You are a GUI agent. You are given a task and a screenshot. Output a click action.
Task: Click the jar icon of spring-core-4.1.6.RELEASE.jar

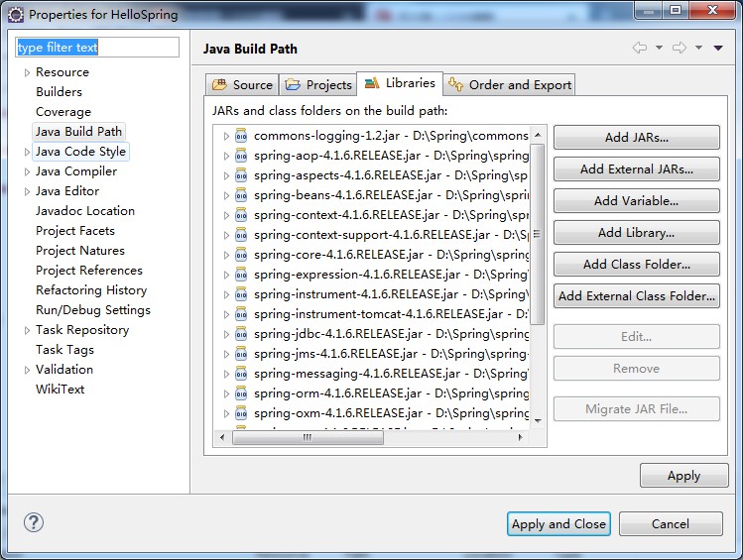pyautogui.click(x=241, y=255)
